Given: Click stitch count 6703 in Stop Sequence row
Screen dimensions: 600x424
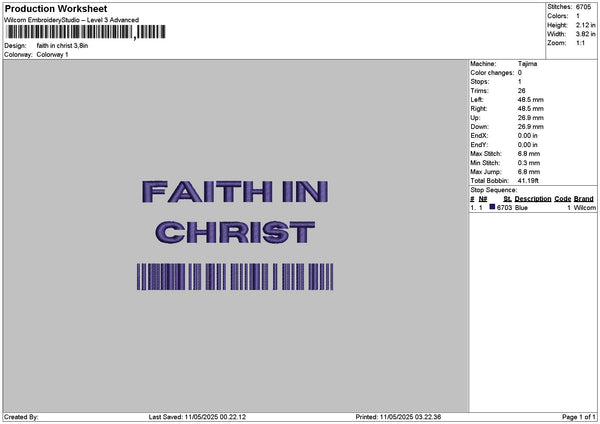Looking at the screenshot, I should click(x=504, y=208).
